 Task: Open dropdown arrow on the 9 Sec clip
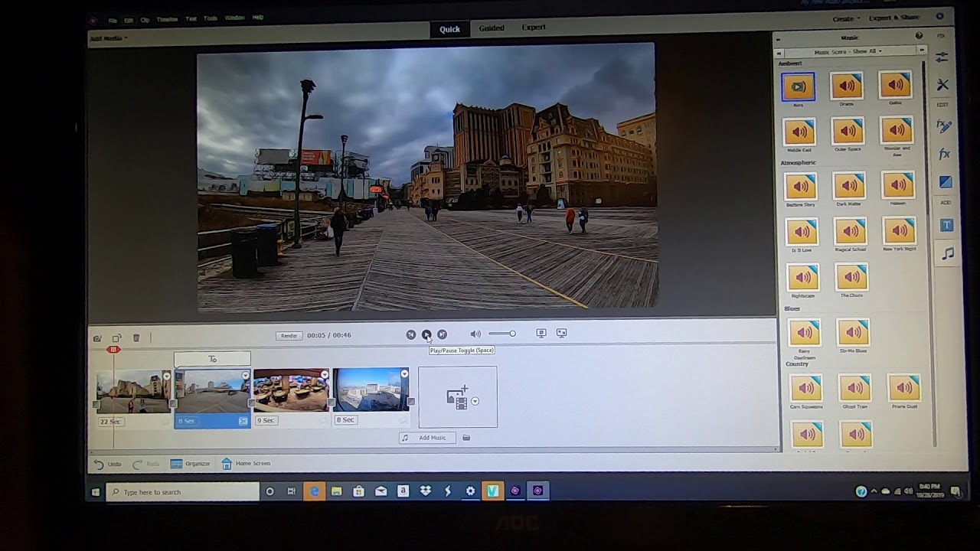(324, 374)
